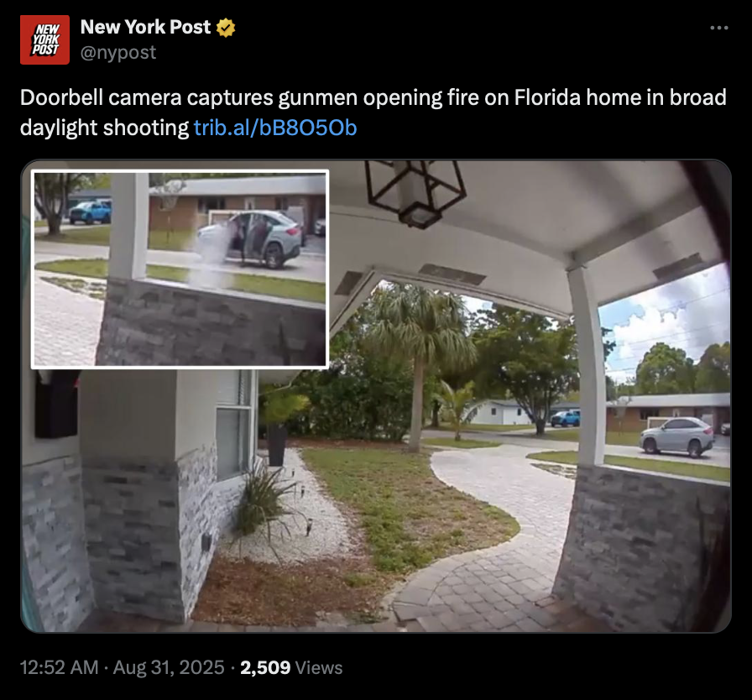Click the silver SUV in the main photo

(x=676, y=436)
